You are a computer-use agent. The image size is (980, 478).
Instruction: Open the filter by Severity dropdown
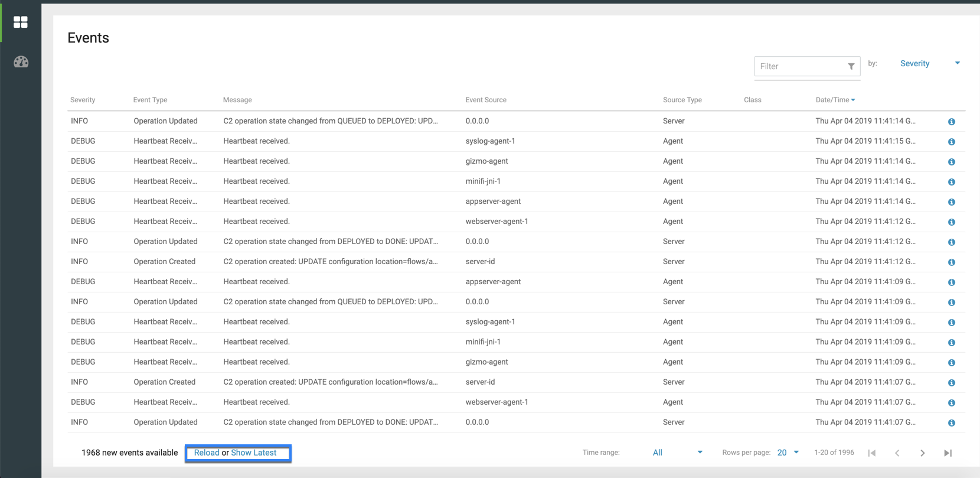[x=929, y=64]
